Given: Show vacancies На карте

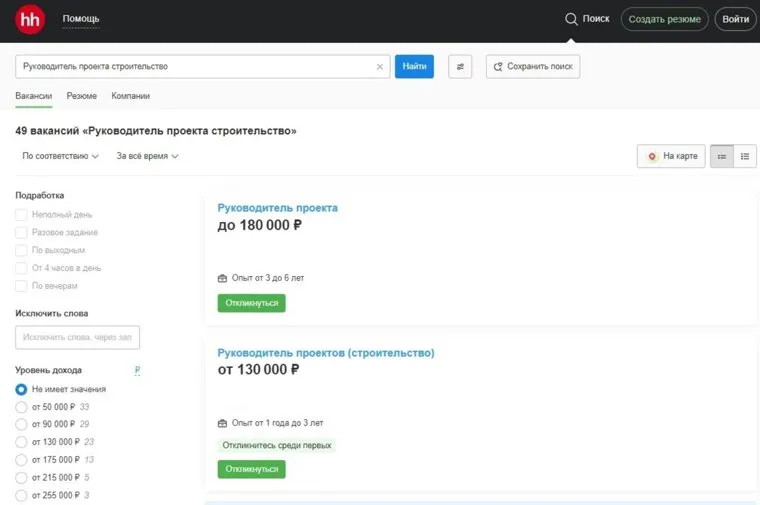Looking at the screenshot, I should 671,156.
